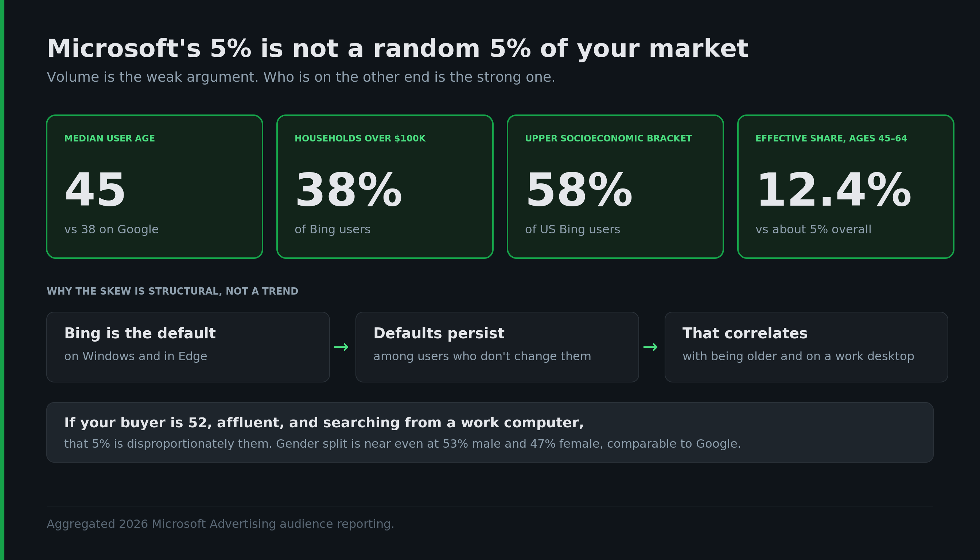Click the slide title about Microsoft's 5%
Image resolution: width=980 pixels, height=560 pixels.
(397, 49)
